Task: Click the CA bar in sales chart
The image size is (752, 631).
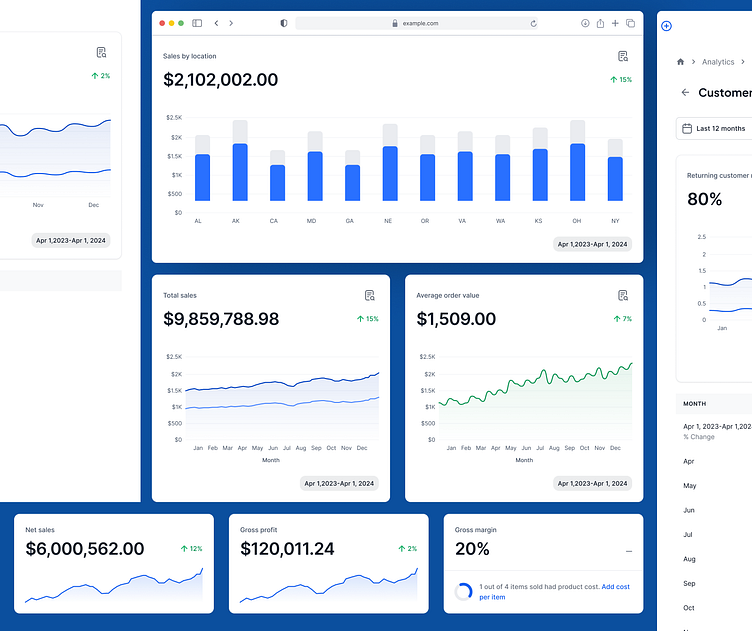Action: coord(278,183)
